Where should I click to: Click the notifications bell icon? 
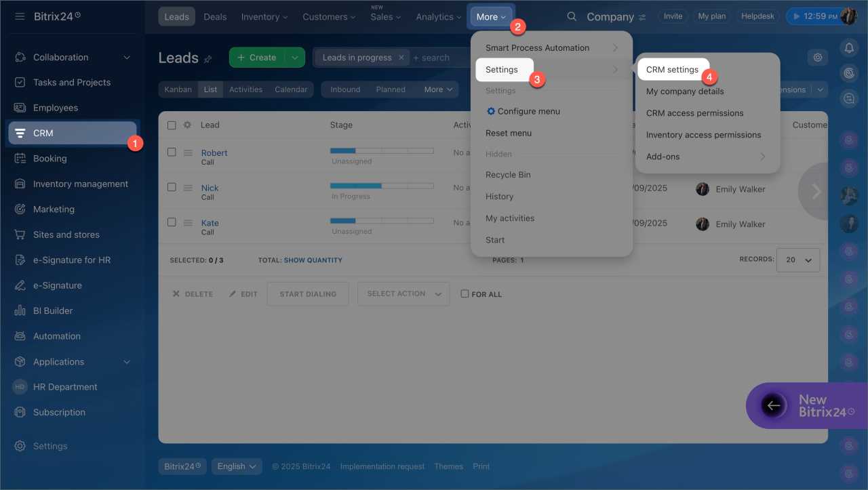(x=848, y=47)
